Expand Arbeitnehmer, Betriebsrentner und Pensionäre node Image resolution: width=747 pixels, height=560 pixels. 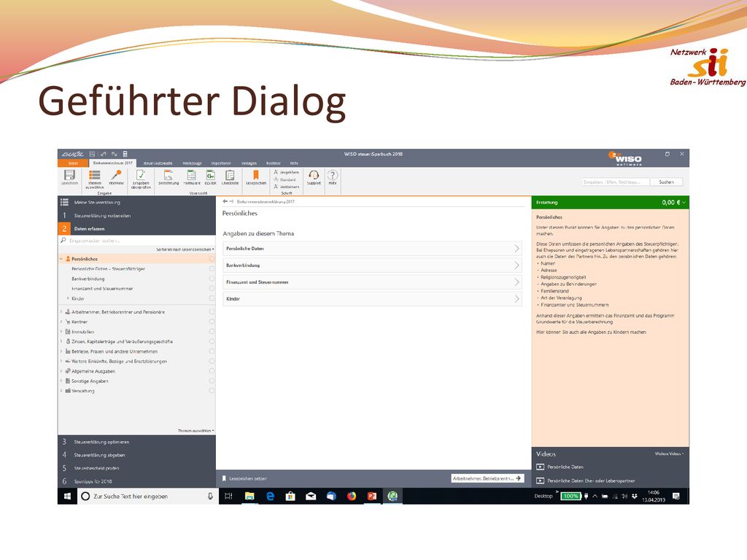(x=61, y=312)
